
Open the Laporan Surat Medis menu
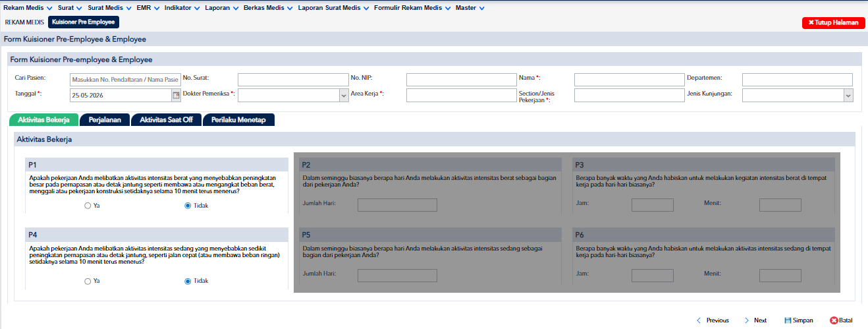click(333, 8)
